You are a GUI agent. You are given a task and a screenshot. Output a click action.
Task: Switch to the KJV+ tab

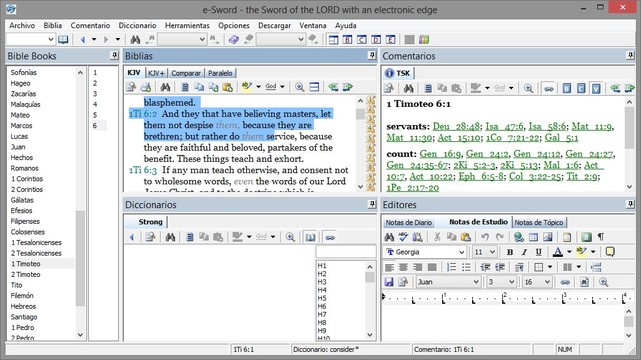point(156,73)
